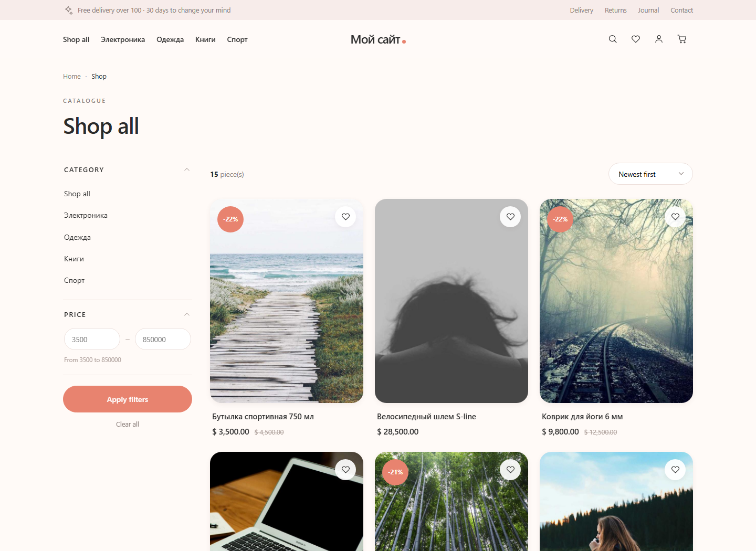
Task: Open the shopping cart icon
Action: tap(682, 39)
